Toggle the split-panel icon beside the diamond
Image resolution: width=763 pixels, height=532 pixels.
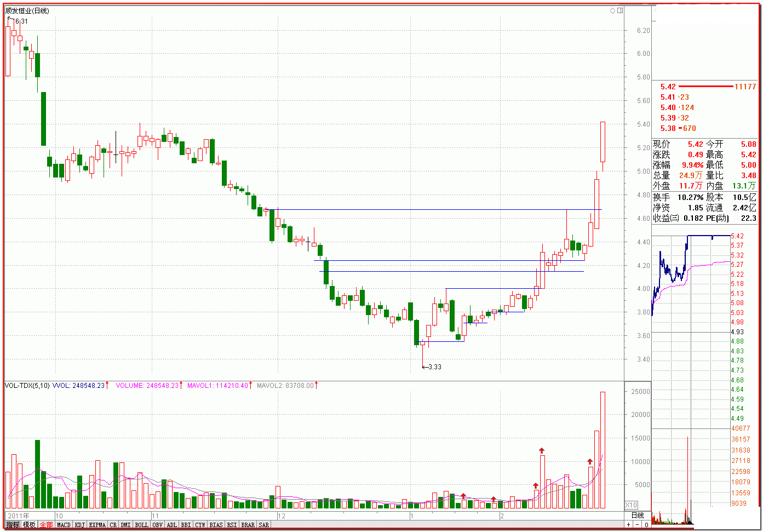[620, 10]
